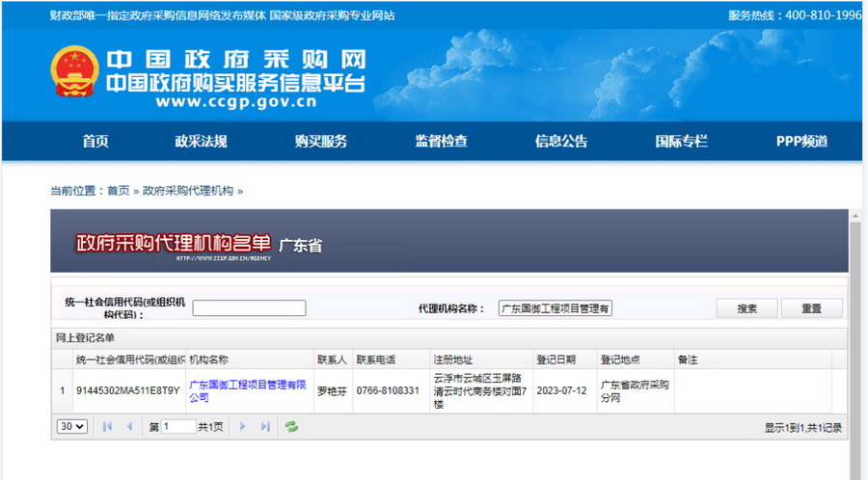Image resolution: width=868 pixels, height=480 pixels.
Task: Click the 登记地点 column header
Action: 636,360
